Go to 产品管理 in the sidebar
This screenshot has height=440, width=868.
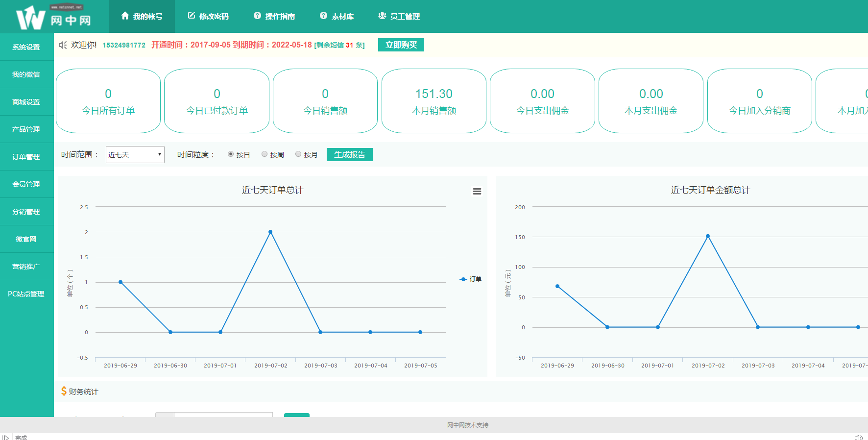pos(26,129)
